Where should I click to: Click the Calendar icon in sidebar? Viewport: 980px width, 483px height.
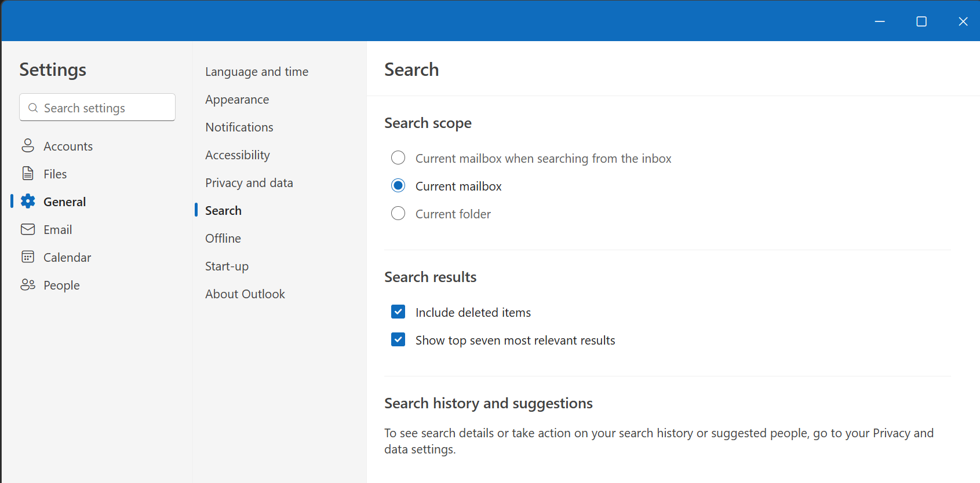(x=28, y=257)
